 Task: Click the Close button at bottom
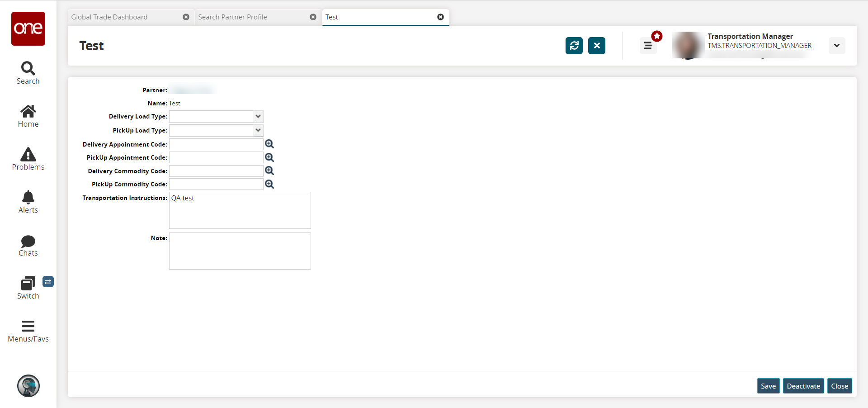(840, 386)
